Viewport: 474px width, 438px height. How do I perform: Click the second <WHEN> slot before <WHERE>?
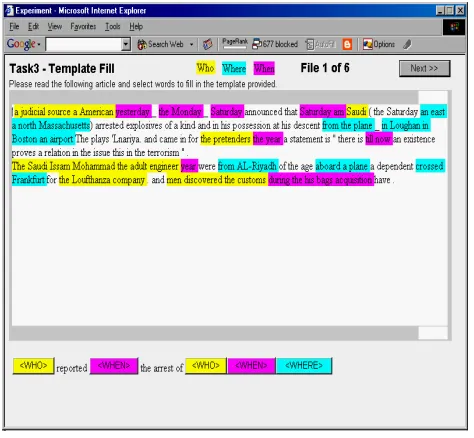pyautogui.click(x=251, y=366)
